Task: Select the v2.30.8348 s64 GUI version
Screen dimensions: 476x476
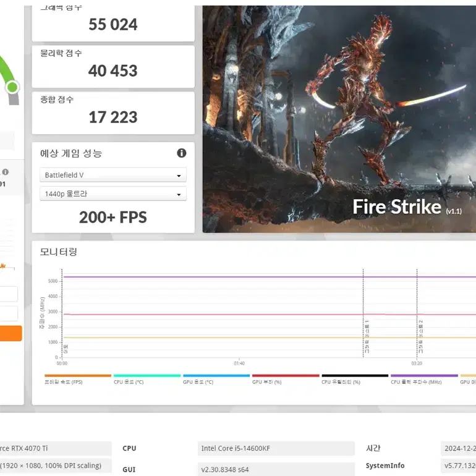Action: coord(276,469)
